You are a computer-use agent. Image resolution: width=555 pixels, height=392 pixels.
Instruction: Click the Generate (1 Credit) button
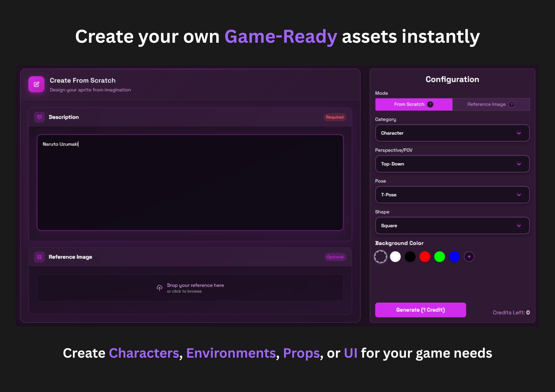point(420,310)
